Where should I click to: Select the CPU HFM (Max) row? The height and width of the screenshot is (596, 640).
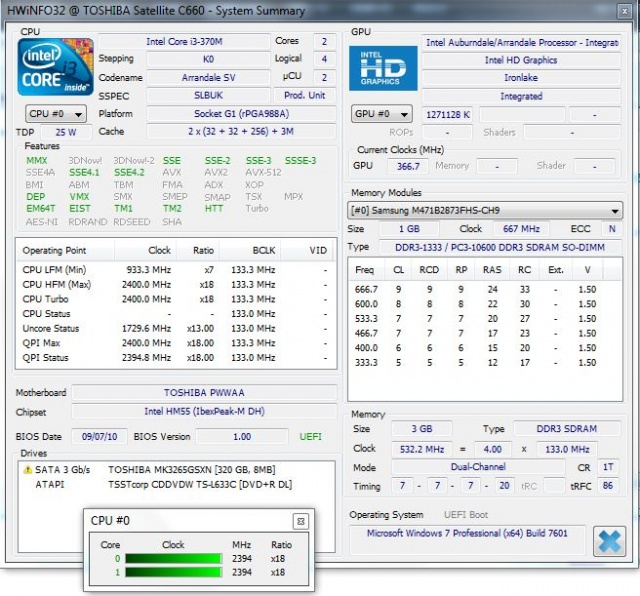coord(176,285)
